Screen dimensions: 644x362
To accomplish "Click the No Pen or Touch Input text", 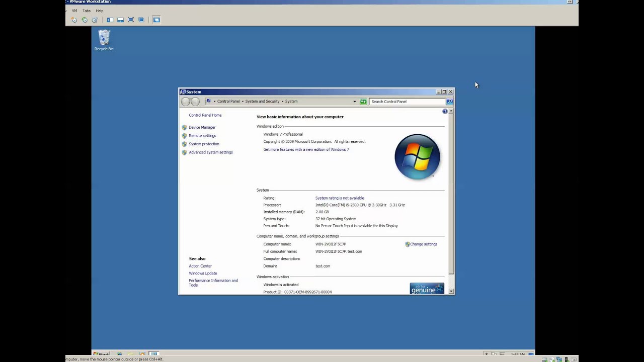I will click(356, 226).
